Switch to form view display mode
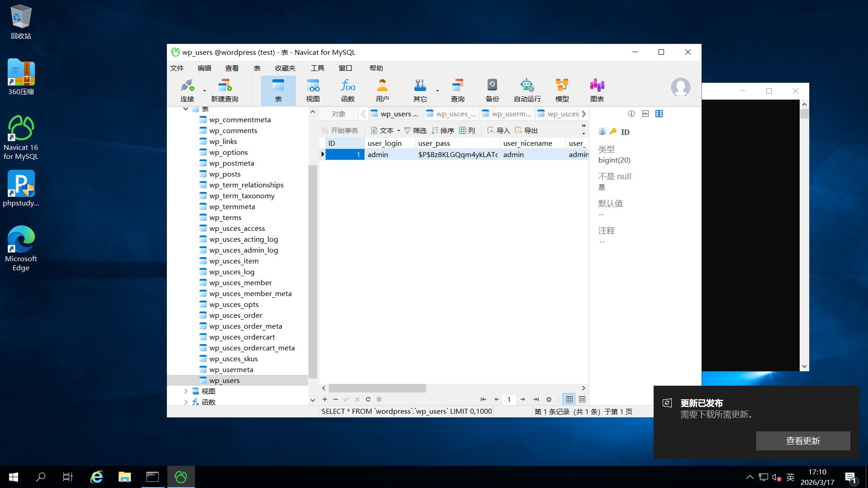This screenshot has width=868, height=488. 582,399
